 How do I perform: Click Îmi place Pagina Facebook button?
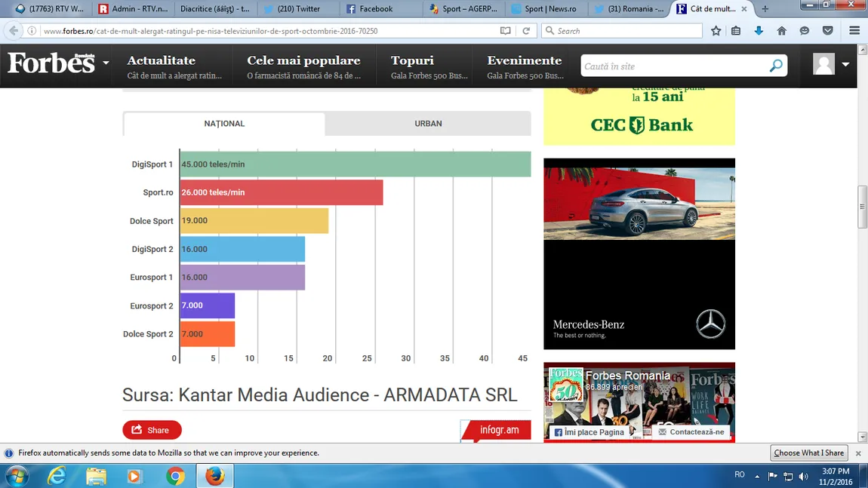(x=589, y=432)
